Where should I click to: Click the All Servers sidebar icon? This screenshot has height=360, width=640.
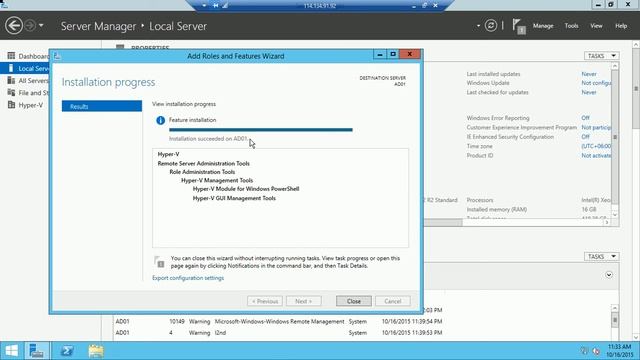[x=11, y=80]
